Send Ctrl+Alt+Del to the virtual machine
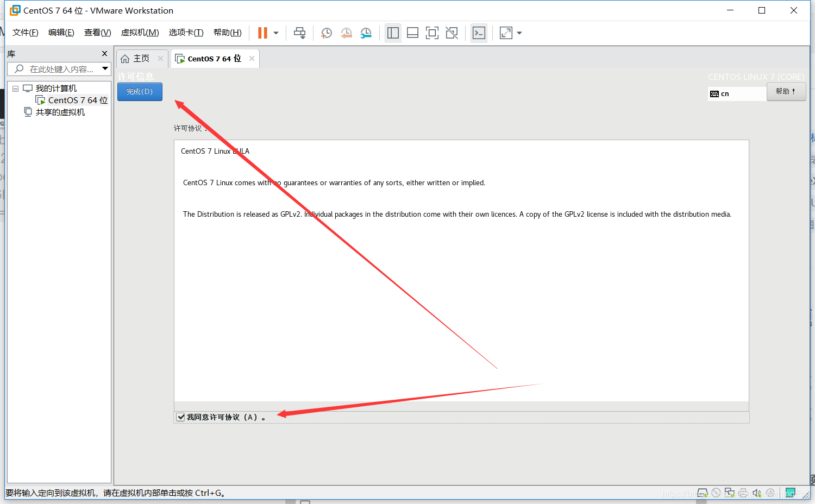Screen dimensions: 815x504 [299, 33]
